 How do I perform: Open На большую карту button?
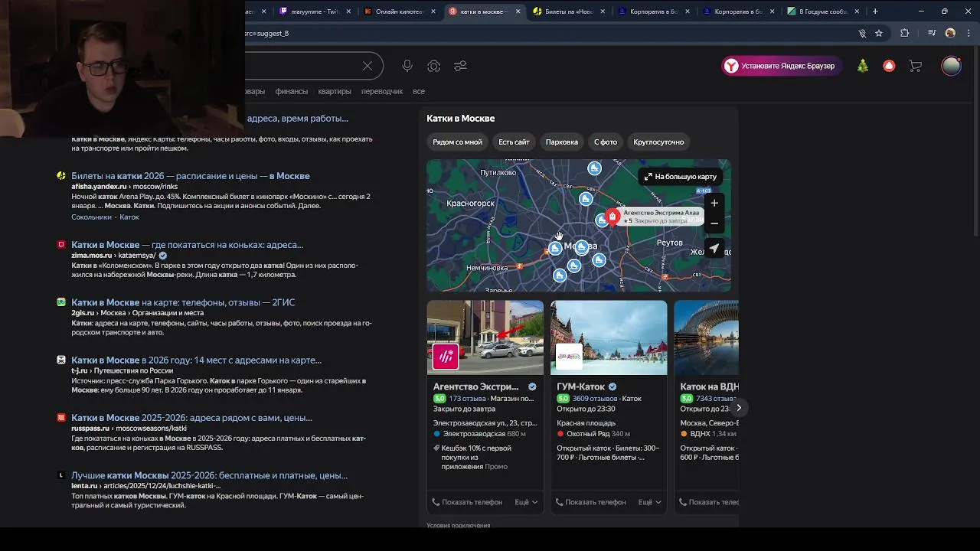click(x=680, y=176)
